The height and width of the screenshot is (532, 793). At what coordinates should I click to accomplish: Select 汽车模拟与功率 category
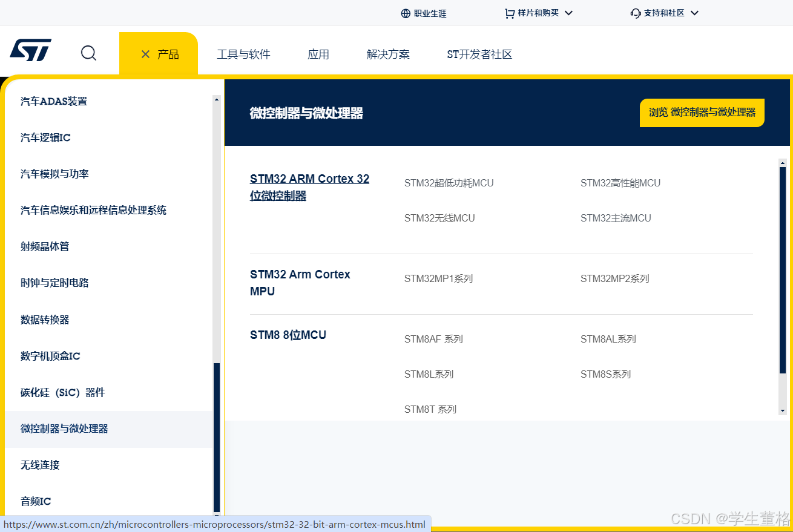pos(54,174)
